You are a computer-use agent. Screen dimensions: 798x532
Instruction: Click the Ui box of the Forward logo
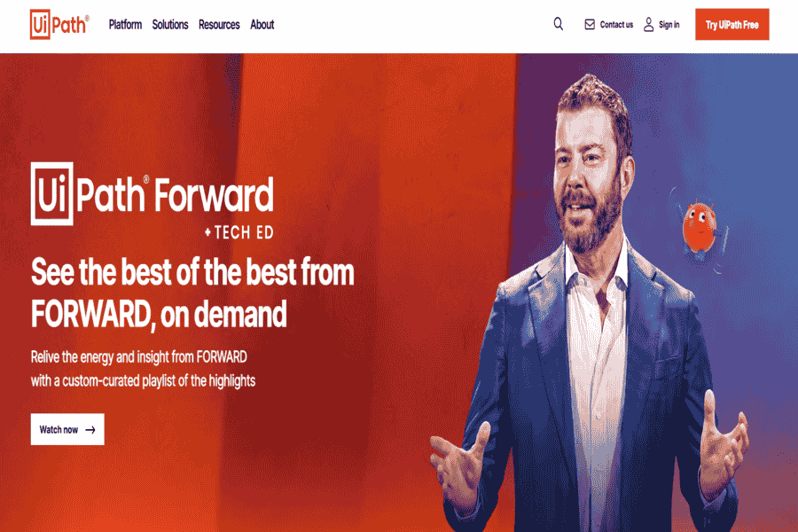(52, 193)
